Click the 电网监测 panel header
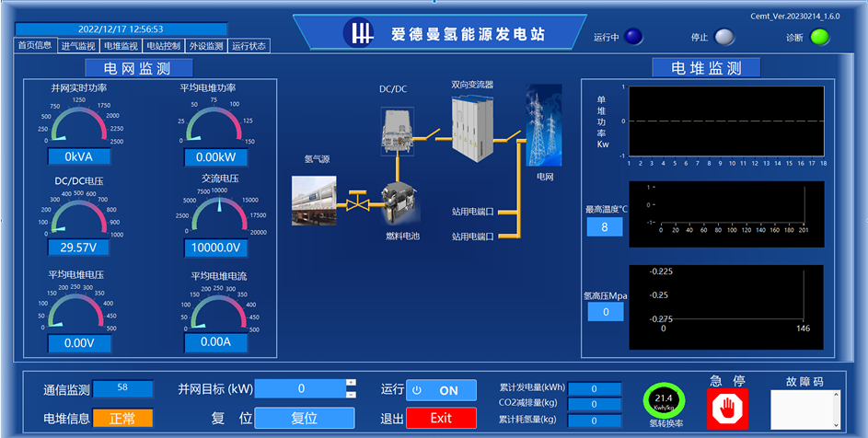 click(138, 68)
